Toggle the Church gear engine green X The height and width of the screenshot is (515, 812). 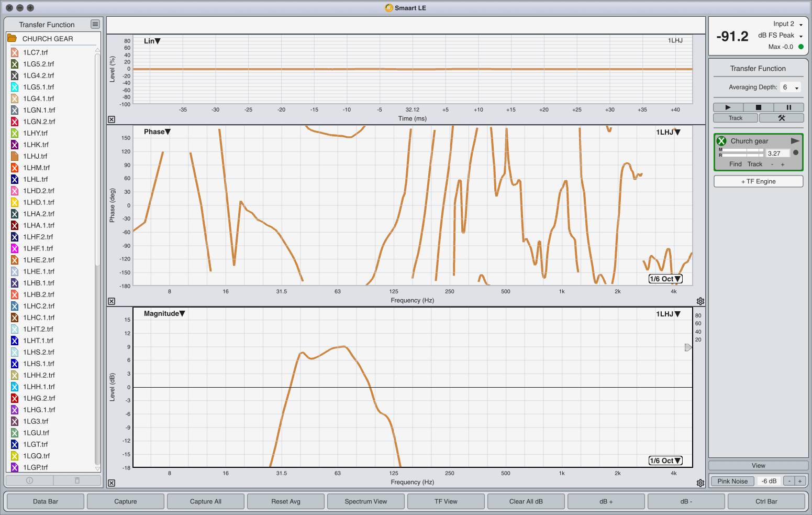[x=721, y=141]
